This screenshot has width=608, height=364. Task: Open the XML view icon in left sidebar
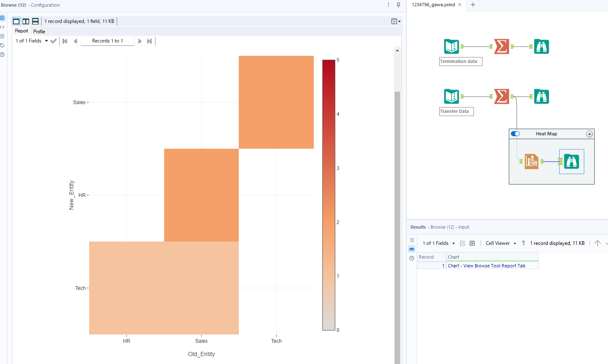point(3,27)
